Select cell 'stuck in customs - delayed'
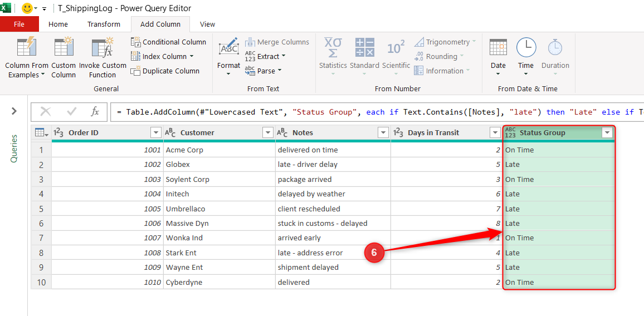The width and height of the screenshot is (644, 316). pyautogui.click(x=333, y=223)
